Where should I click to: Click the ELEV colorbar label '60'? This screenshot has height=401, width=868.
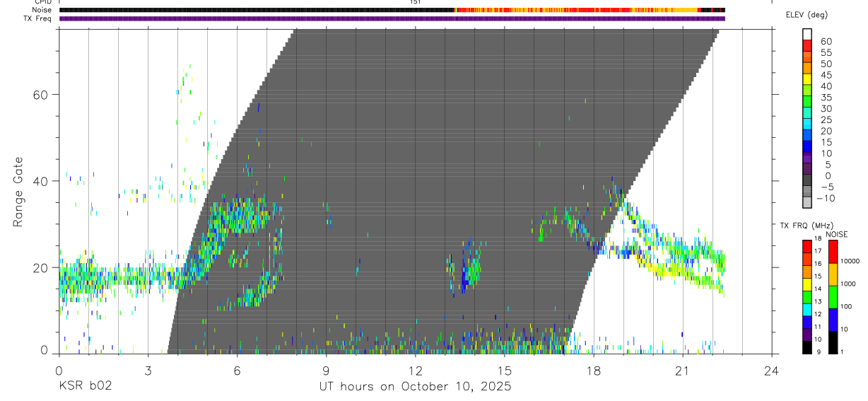[x=826, y=42]
